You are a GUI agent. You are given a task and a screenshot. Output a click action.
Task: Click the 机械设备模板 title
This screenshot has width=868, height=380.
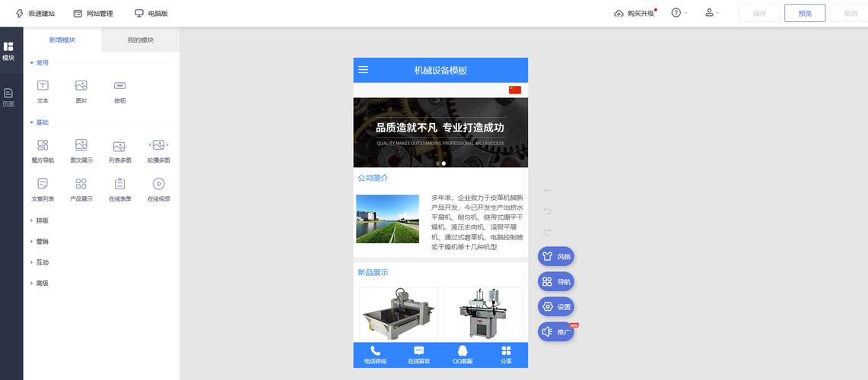[x=440, y=70]
